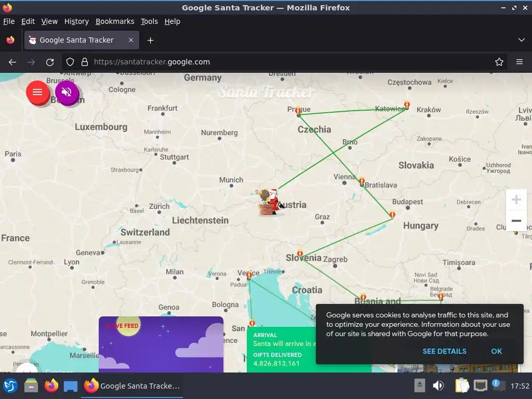
Task: Click the gift marker at Venice
Action: (249, 275)
